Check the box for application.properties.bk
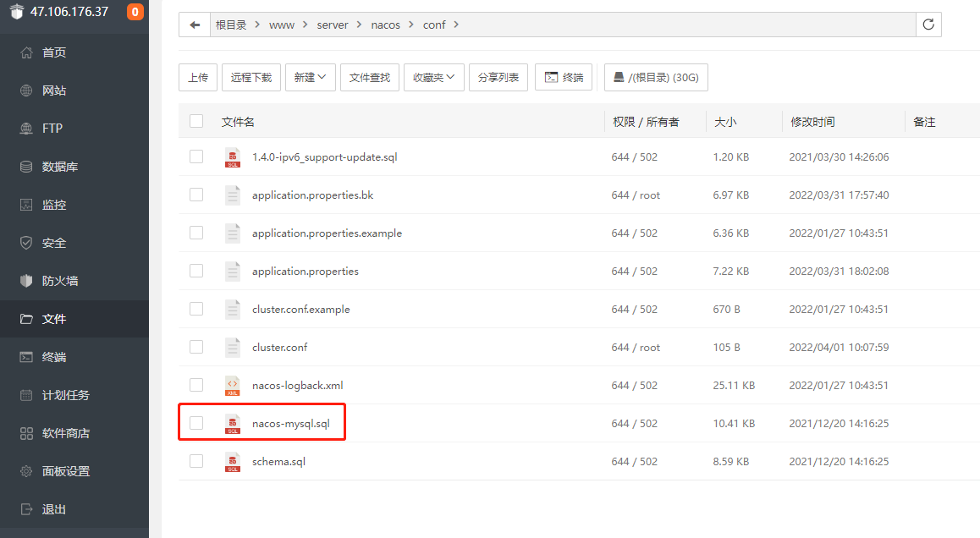 (196, 195)
